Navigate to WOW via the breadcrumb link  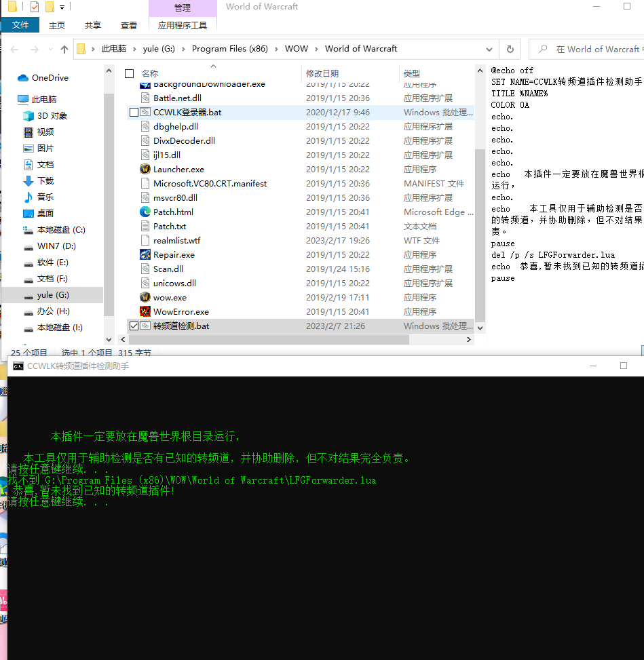pyautogui.click(x=297, y=49)
